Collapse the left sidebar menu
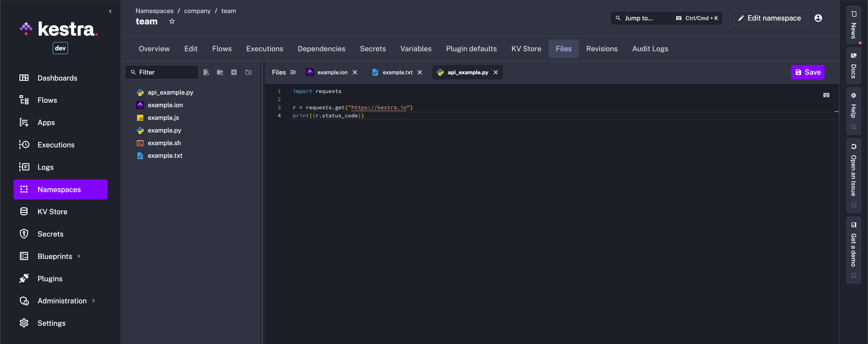 pyautogui.click(x=110, y=12)
